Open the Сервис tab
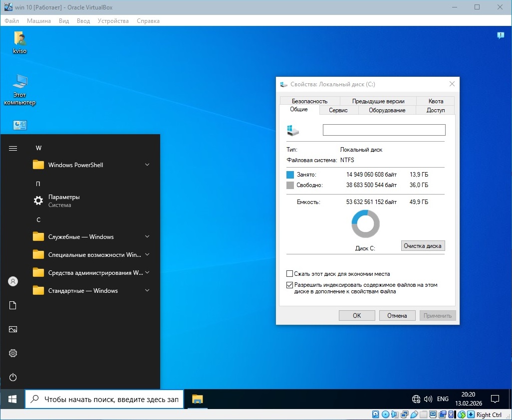512x420 pixels. (338, 110)
